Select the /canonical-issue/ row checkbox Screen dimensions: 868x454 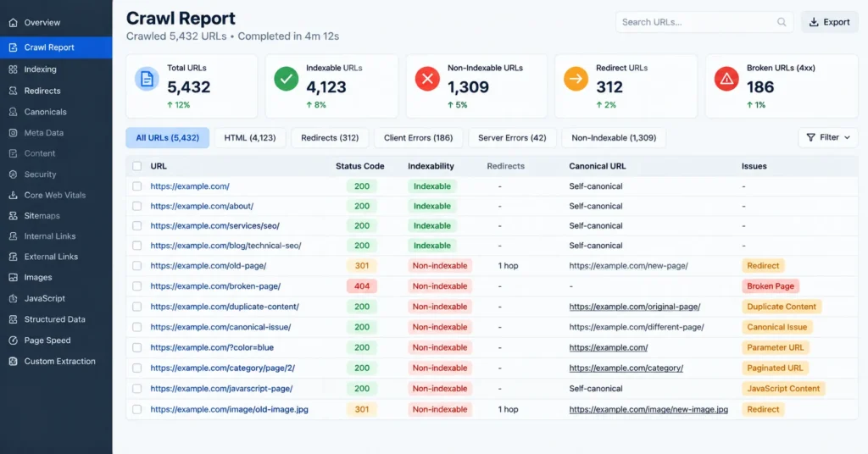click(x=136, y=327)
